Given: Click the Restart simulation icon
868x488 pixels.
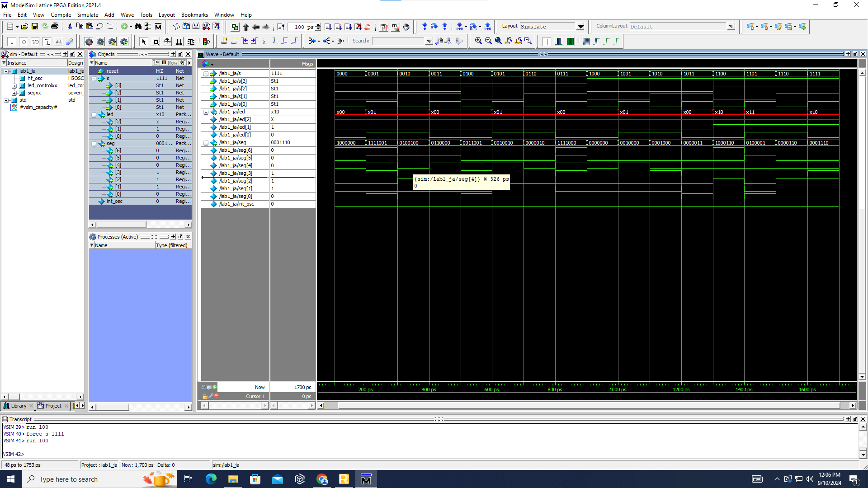Looking at the screenshot, I should click(280, 27).
